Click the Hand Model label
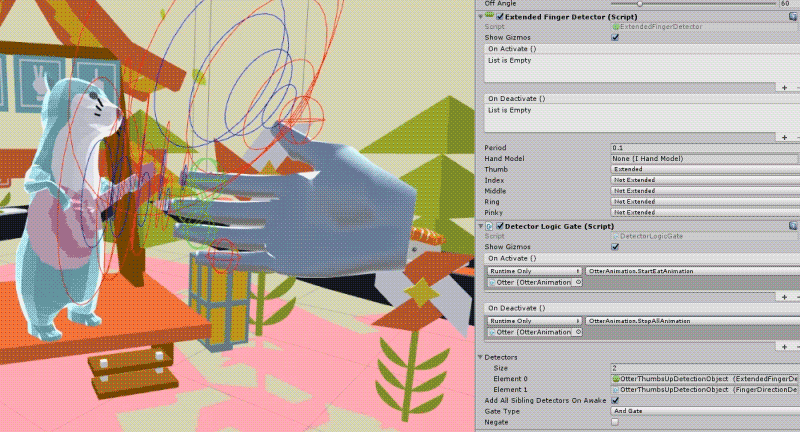This screenshot has height=432, width=800. (504, 159)
